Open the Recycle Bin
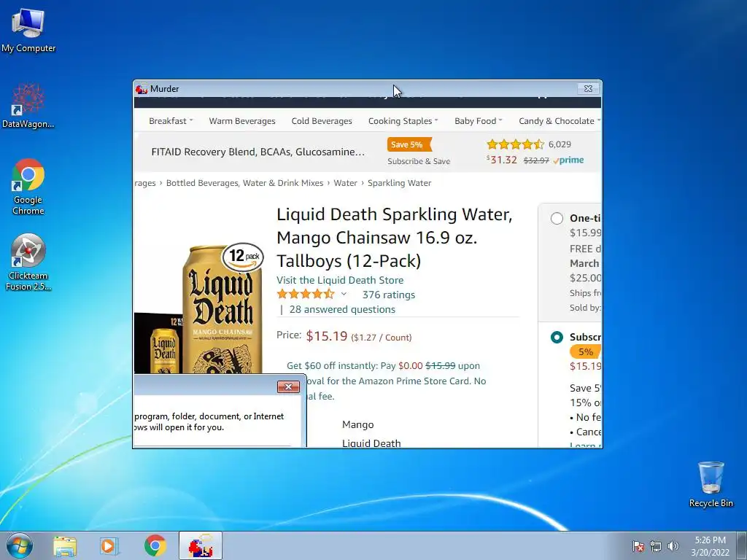The height and width of the screenshot is (560, 747). (711, 484)
